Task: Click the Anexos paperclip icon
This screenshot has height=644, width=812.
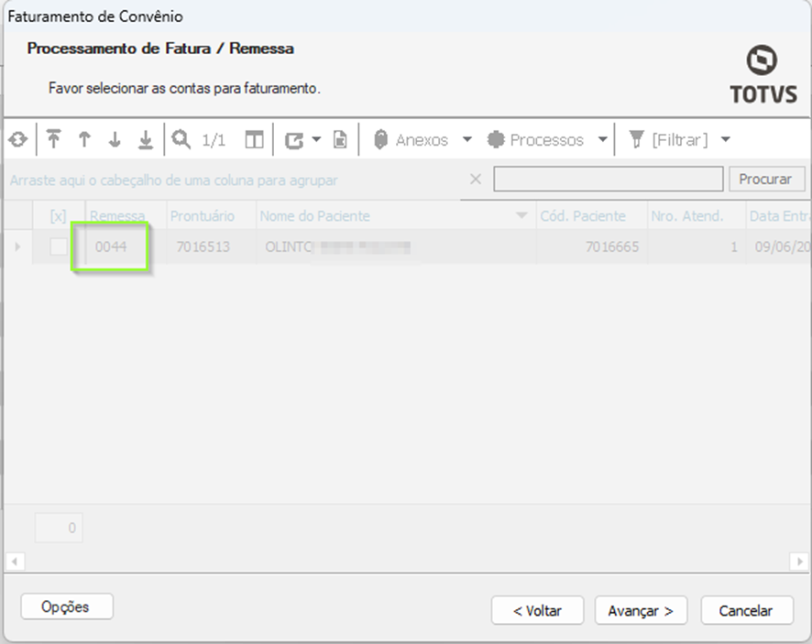Action: [x=380, y=140]
